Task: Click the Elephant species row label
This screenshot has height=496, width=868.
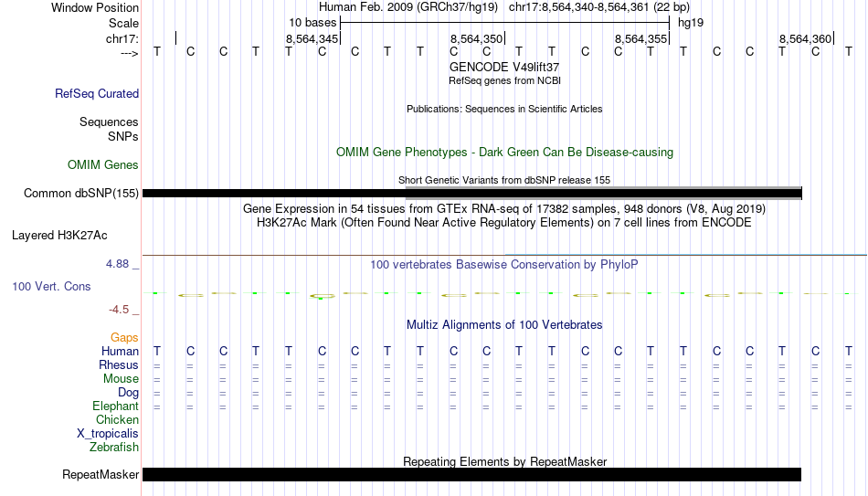Action: 116,406
